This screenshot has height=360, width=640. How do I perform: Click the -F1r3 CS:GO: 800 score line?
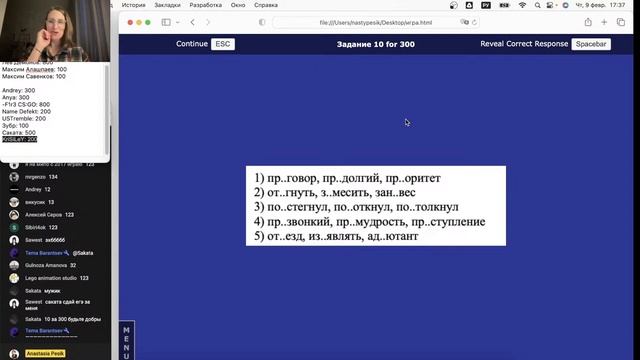coord(26,104)
